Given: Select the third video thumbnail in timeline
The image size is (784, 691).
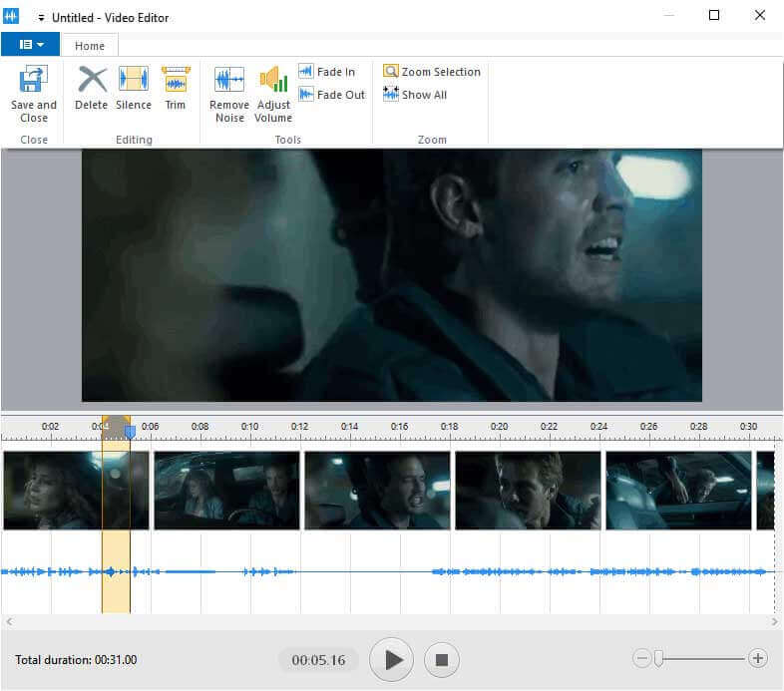Looking at the screenshot, I should pos(377,490).
